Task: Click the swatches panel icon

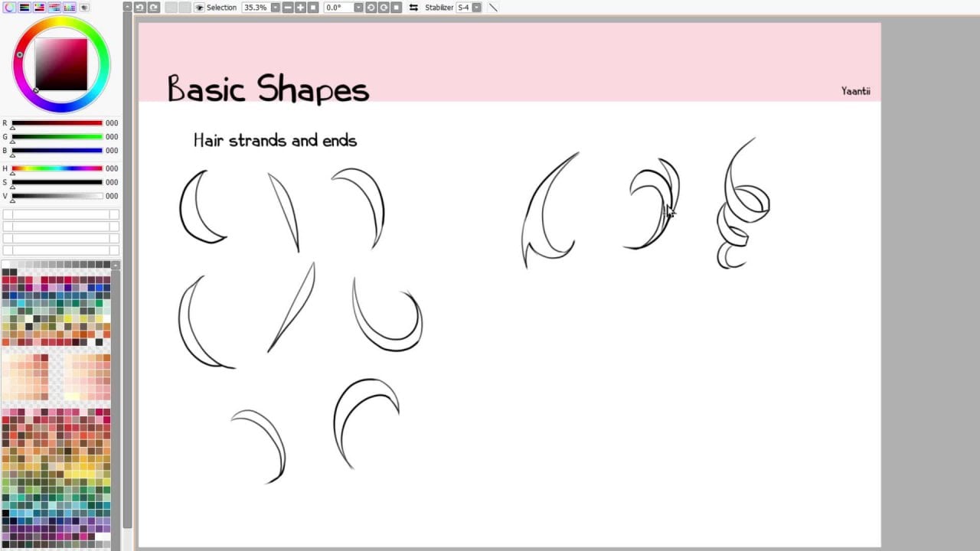Action: tap(70, 7)
